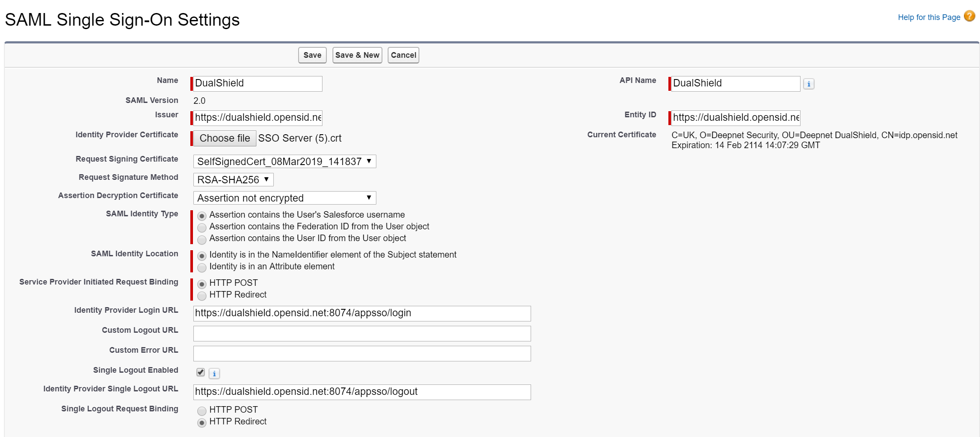Screen dimensions: 980x437
Task: Focus the Custom Logout URL field
Action: (x=362, y=334)
